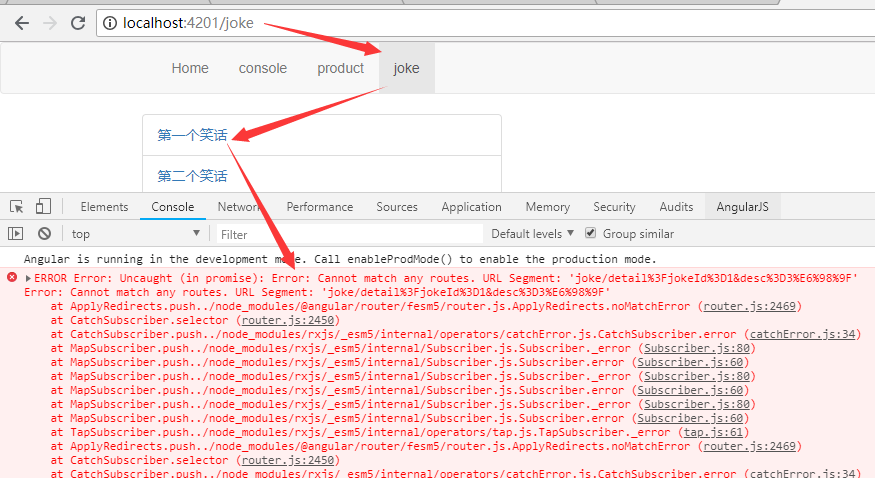Click the Home navigation link
Screen dimensions: 875x478
[x=190, y=68]
